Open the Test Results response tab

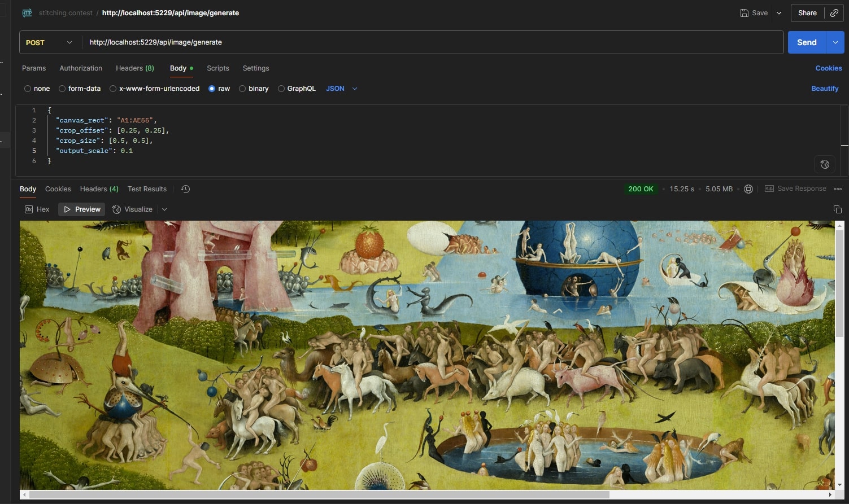(147, 189)
